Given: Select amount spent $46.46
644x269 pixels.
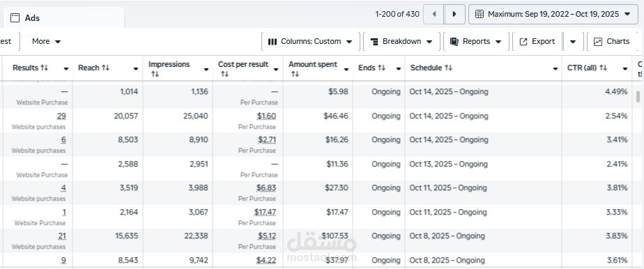Looking at the screenshot, I should 335,116.
